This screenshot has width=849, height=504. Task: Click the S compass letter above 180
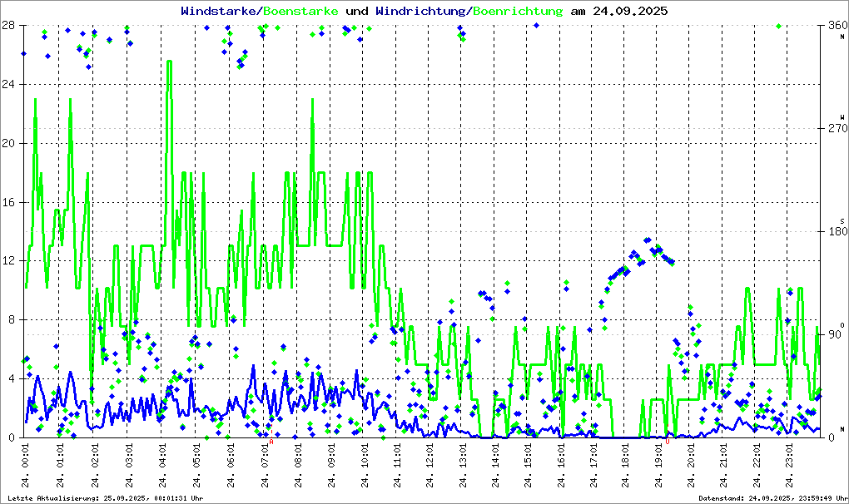842,220
